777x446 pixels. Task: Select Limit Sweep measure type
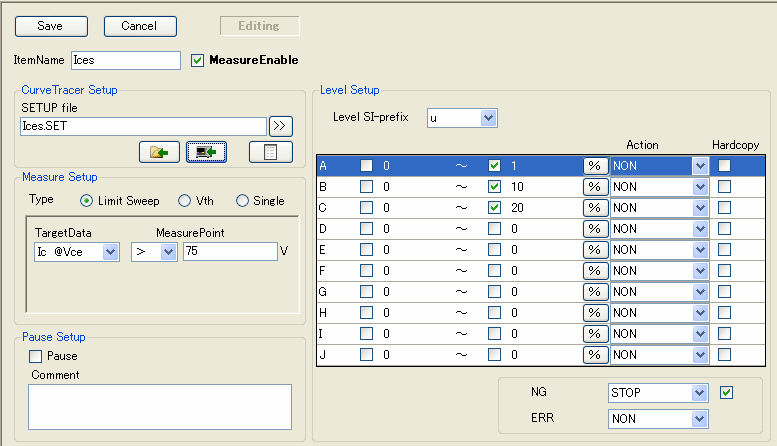(x=86, y=201)
